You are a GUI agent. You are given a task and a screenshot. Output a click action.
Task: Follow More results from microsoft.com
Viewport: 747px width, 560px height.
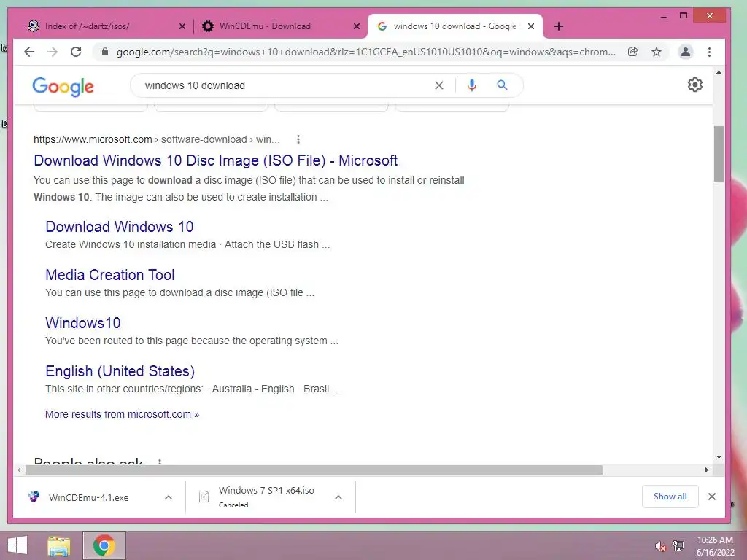(122, 414)
